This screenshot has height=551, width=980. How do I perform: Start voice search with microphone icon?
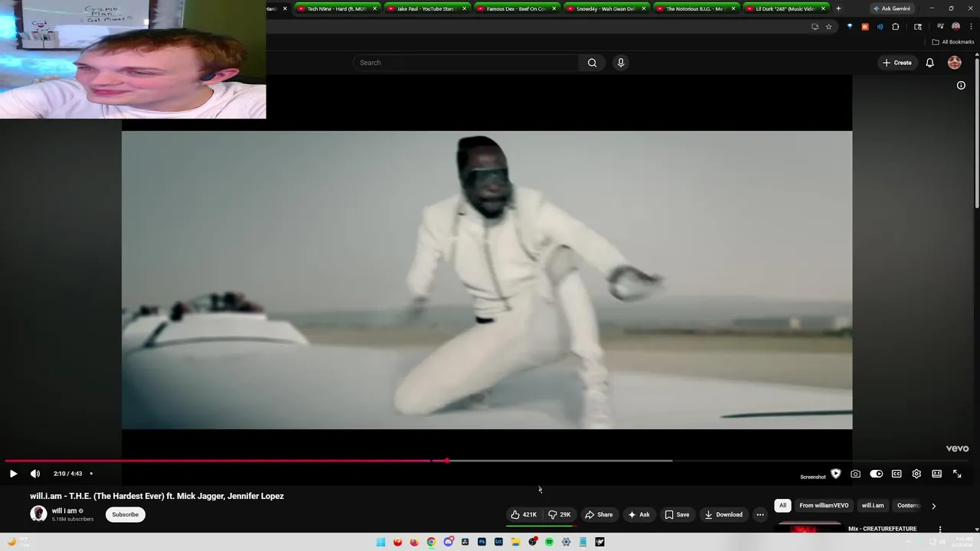(x=621, y=63)
